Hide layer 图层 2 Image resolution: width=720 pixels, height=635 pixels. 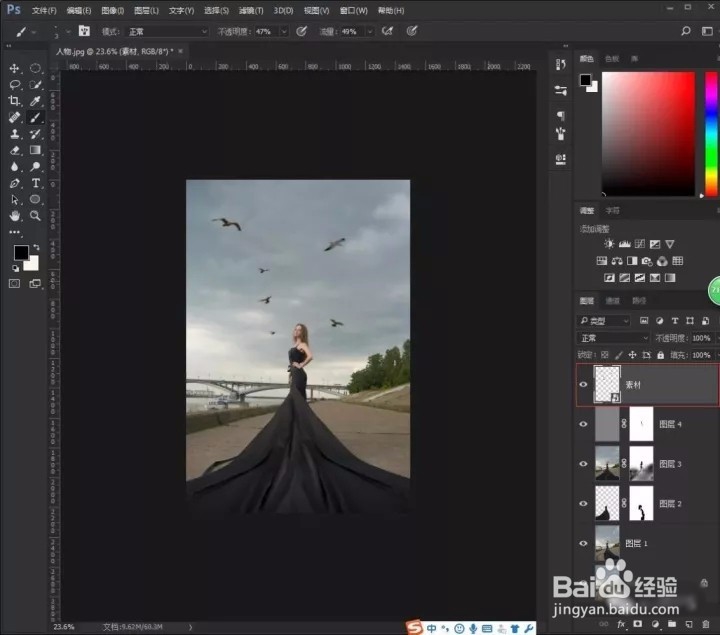[x=583, y=504]
